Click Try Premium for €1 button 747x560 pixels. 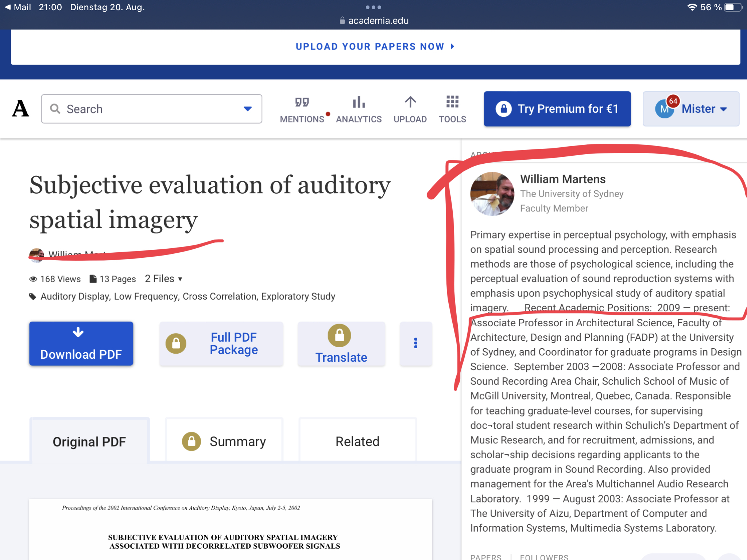(557, 109)
